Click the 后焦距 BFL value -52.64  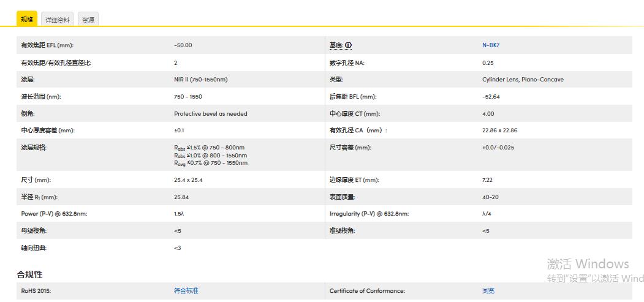(491, 97)
